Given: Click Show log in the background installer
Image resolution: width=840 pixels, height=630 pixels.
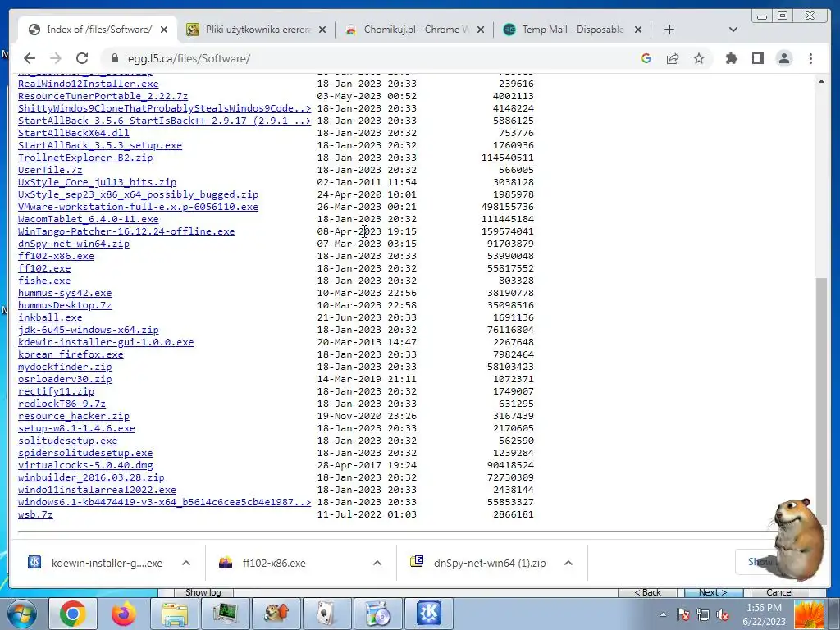Looking at the screenshot, I should (x=203, y=592).
